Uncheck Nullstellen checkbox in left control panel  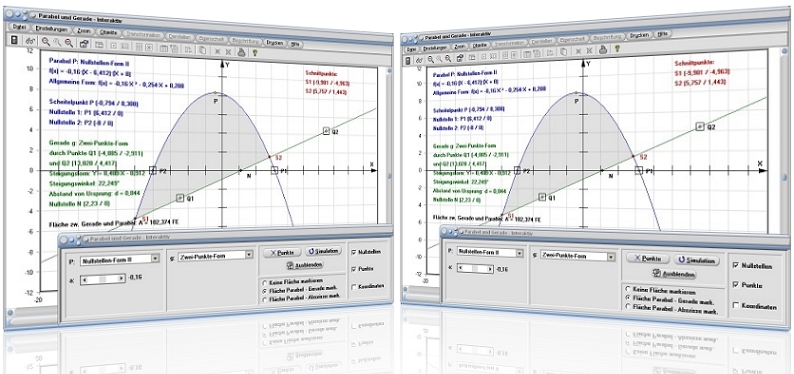(x=353, y=252)
